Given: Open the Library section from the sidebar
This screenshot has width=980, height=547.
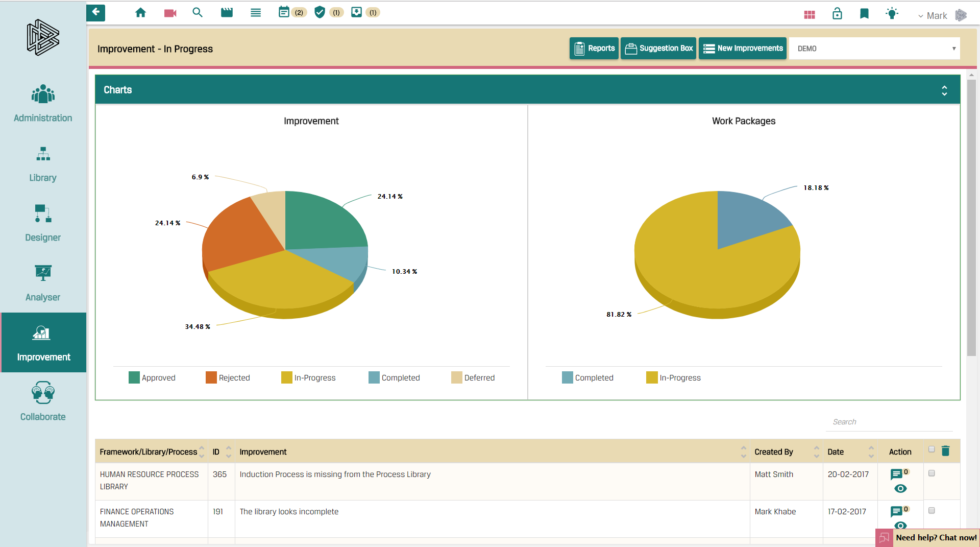Looking at the screenshot, I should (x=42, y=163).
